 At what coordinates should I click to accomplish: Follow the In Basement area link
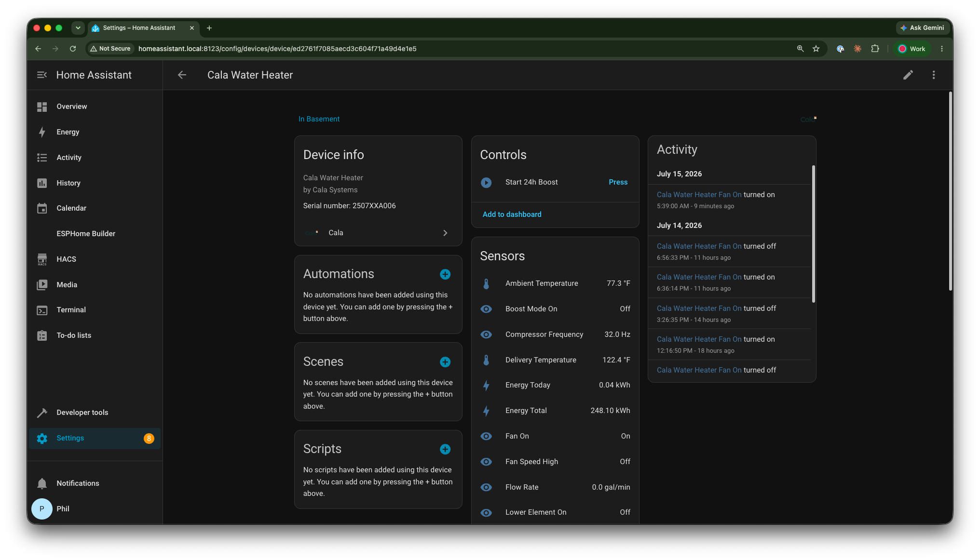pyautogui.click(x=319, y=119)
